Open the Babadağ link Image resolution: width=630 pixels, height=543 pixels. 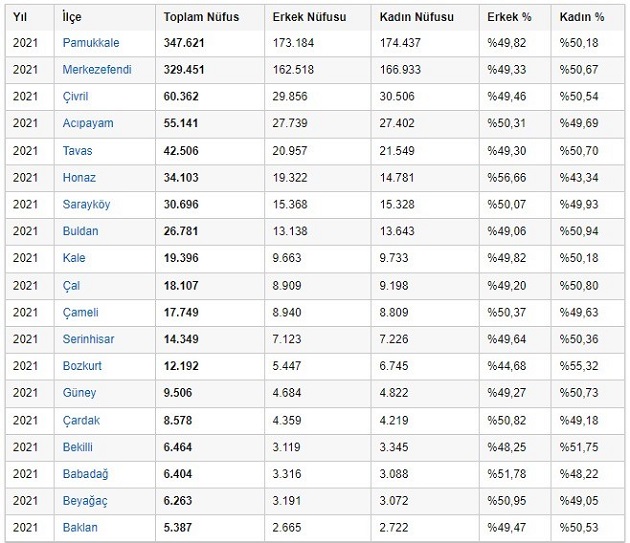click(x=86, y=474)
